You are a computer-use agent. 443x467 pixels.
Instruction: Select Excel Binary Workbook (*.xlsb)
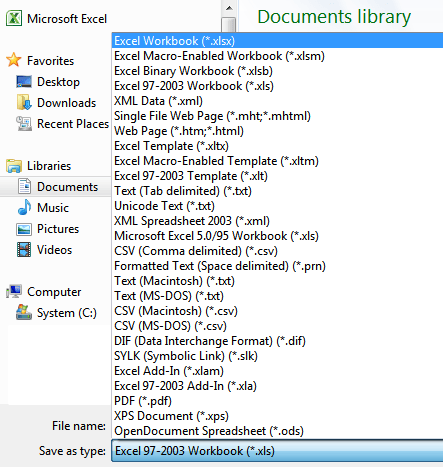click(x=277, y=71)
